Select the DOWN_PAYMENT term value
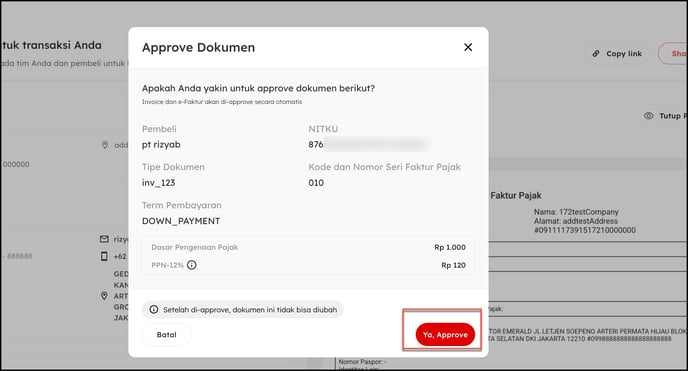 [181, 221]
